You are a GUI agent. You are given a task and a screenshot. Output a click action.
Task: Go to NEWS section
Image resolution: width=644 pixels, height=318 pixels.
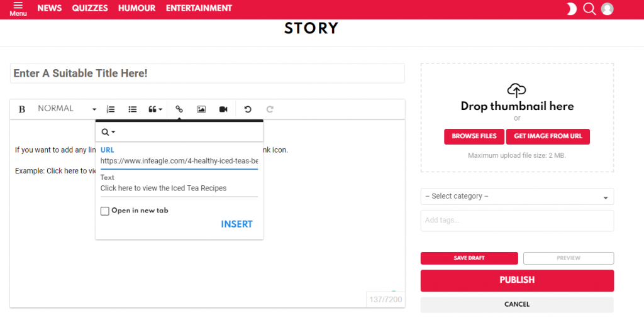(49, 8)
